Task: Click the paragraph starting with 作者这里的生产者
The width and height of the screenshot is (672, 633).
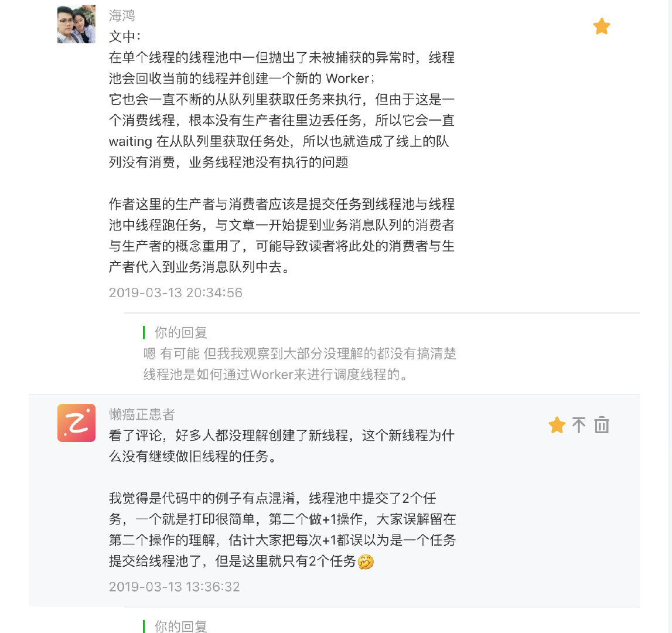Action: pyautogui.click(x=282, y=236)
